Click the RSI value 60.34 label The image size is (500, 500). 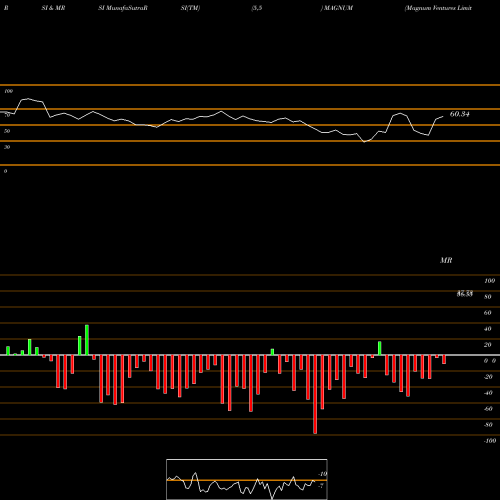coord(460,114)
